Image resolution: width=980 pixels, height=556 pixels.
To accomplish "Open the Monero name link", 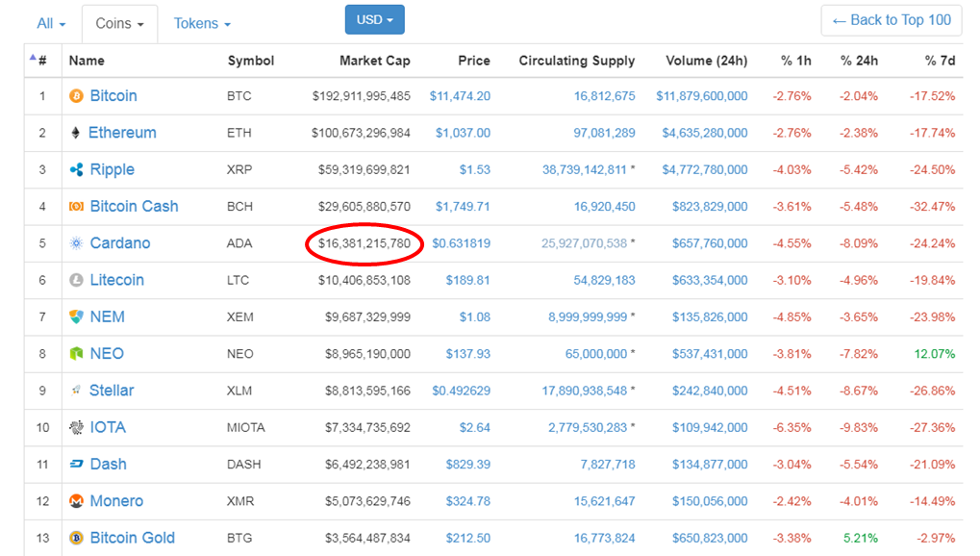I will (116, 501).
